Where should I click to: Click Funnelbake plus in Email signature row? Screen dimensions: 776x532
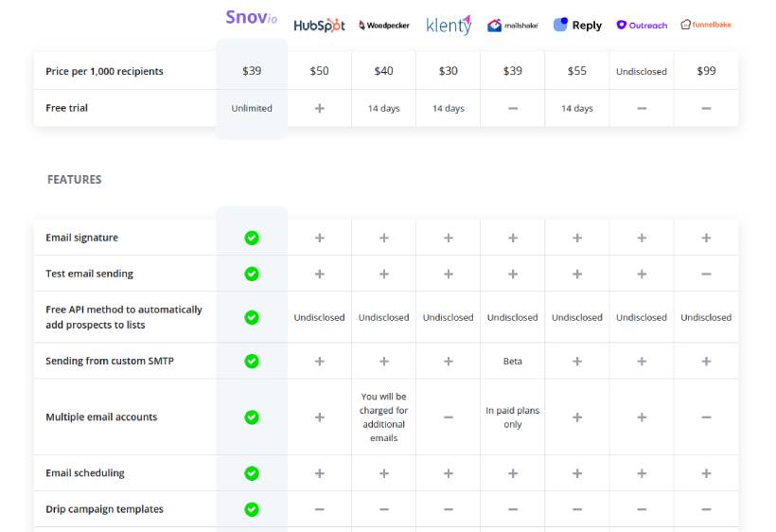click(706, 238)
